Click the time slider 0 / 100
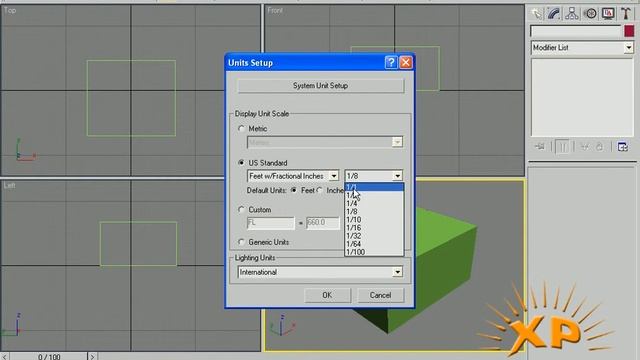 49,356
